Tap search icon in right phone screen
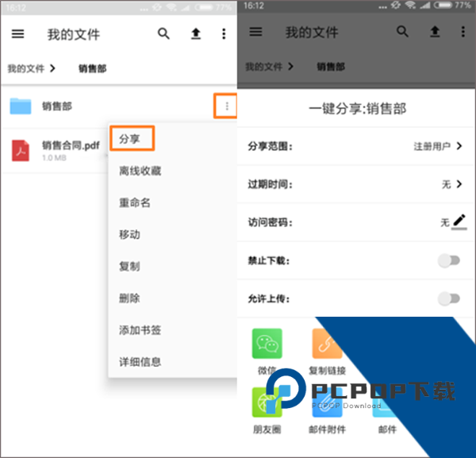476x458 pixels. coord(402,31)
